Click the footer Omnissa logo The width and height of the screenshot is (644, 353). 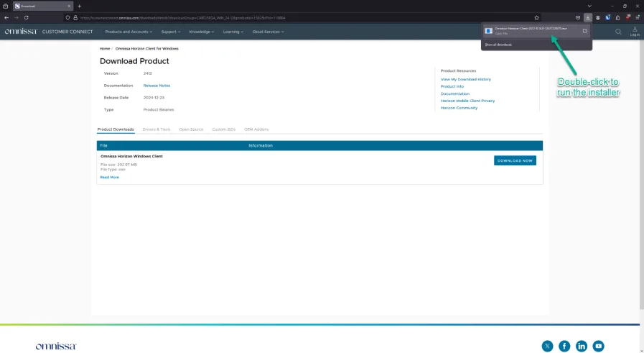click(56, 346)
